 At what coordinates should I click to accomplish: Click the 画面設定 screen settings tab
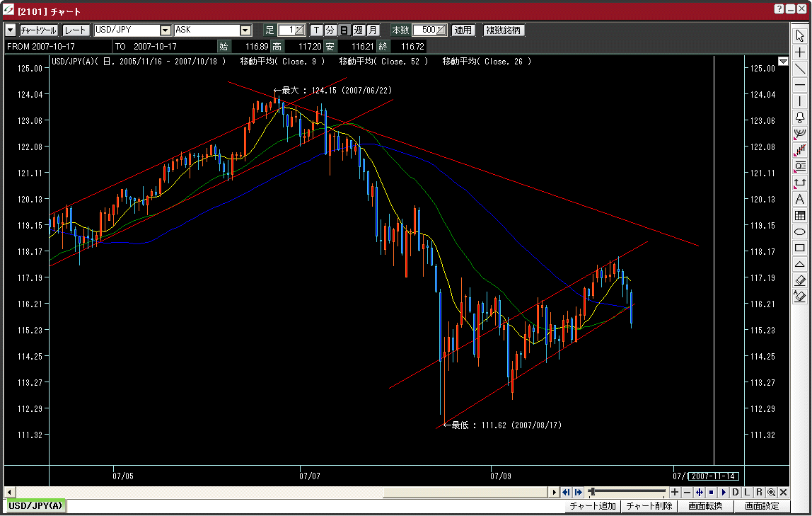click(x=762, y=506)
